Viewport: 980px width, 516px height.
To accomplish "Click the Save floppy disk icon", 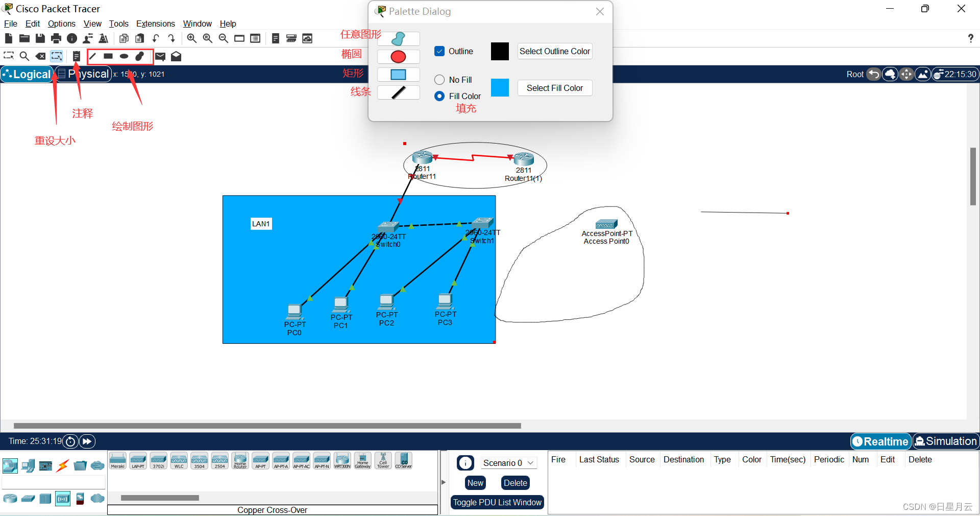I will click(40, 38).
